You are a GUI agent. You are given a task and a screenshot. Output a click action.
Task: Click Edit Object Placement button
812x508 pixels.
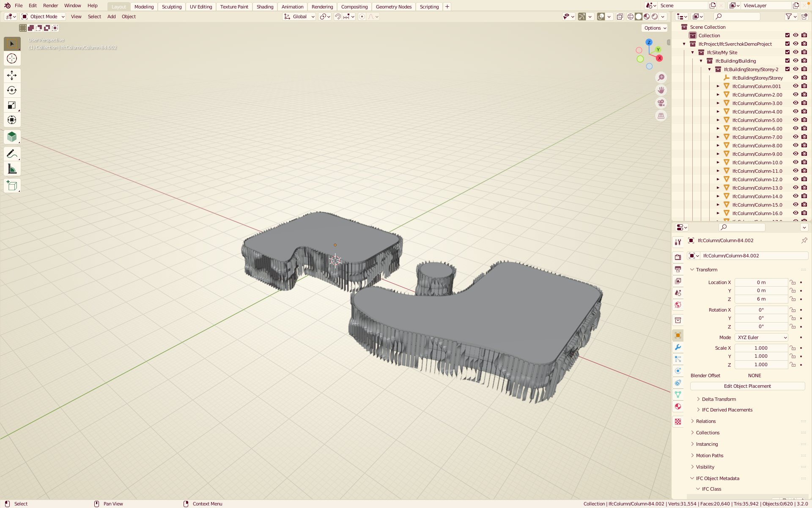(747, 386)
